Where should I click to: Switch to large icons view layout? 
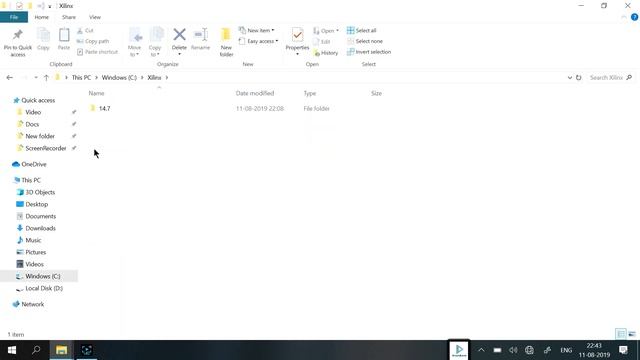click(x=632, y=334)
